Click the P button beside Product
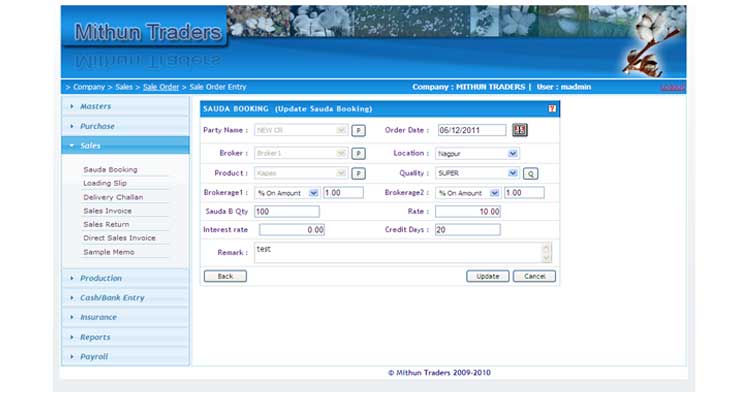This screenshot has height=393, width=732. (358, 174)
